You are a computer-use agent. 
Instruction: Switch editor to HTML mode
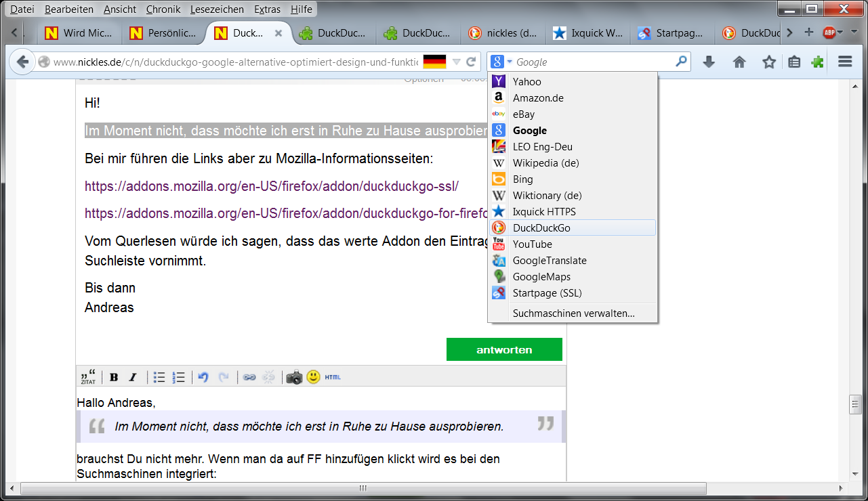pyautogui.click(x=333, y=377)
